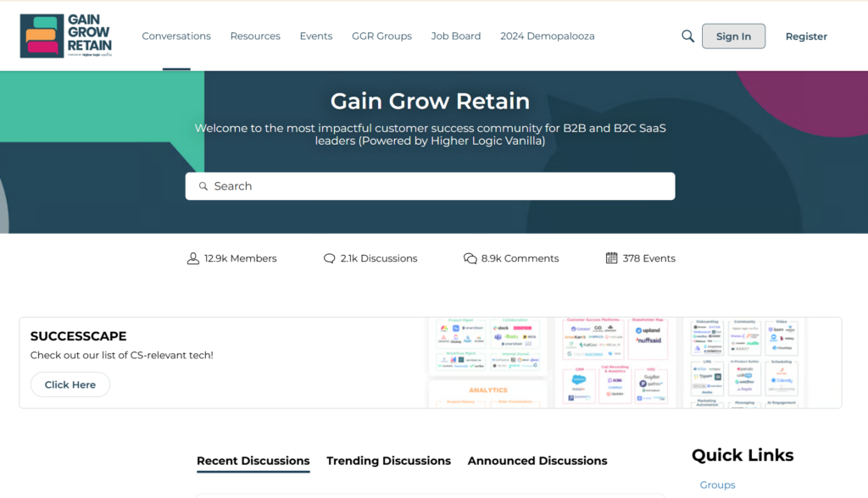This screenshot has width=868, height=498.
Task: Click the Gain Grow Retain logo
Action: pyautogui.click(x=66, y=36)
